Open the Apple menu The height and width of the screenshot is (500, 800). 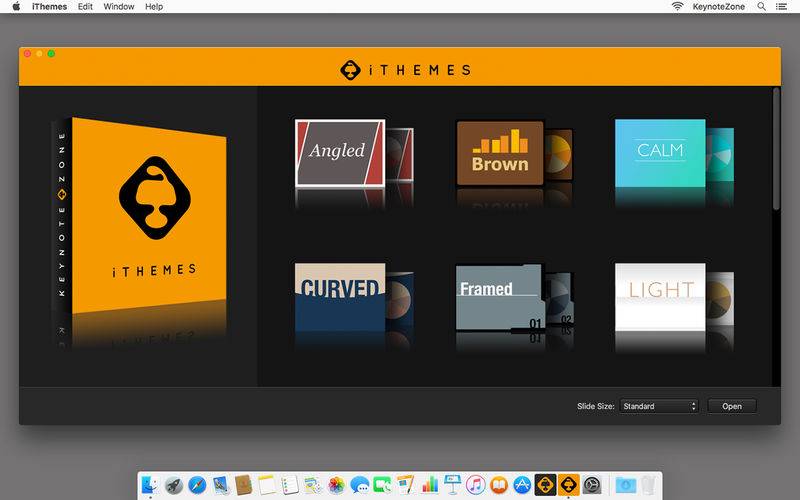pyautogui.click(x=16, y=7)
